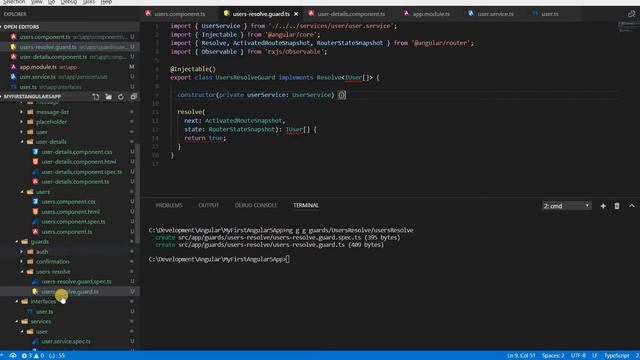Viewport: 640px width, 360px height.
Task: Change TypeScript language mode in status bar
Action: [x=617, y=356]
